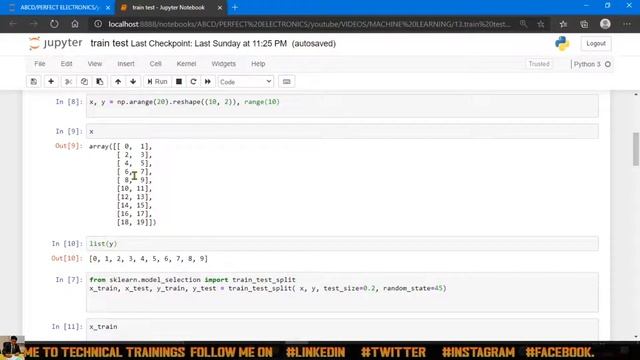The image size is (640, 360).
Task: Select the In [10] list(y) cell
Action: coord(342,244)
